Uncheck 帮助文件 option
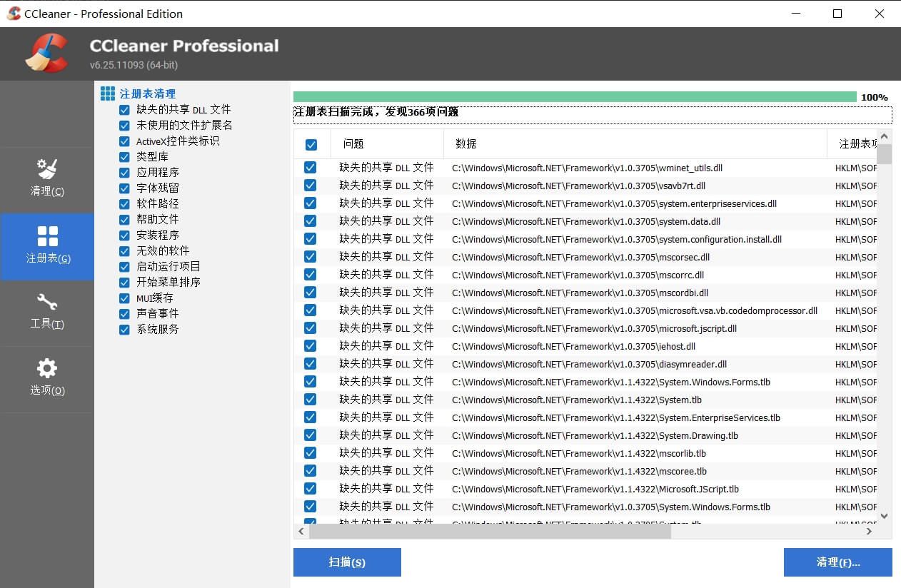The image size is (901, 588). (124, 220)
